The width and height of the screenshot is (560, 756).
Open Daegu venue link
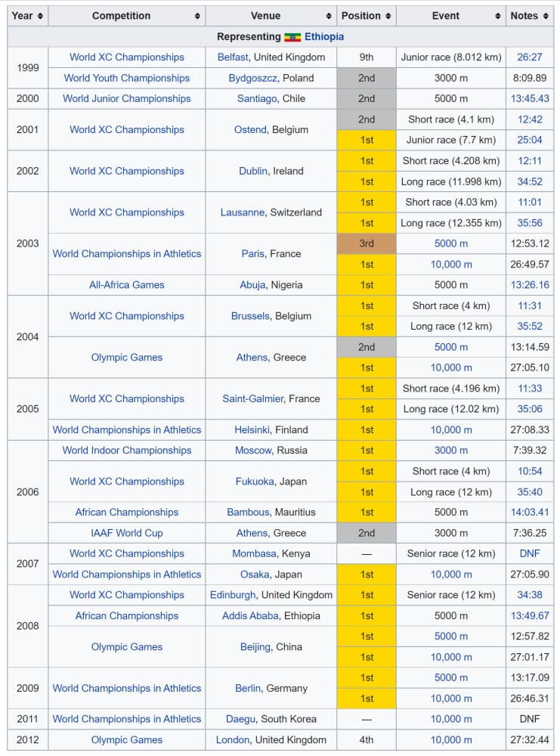(x=240, y=720)
